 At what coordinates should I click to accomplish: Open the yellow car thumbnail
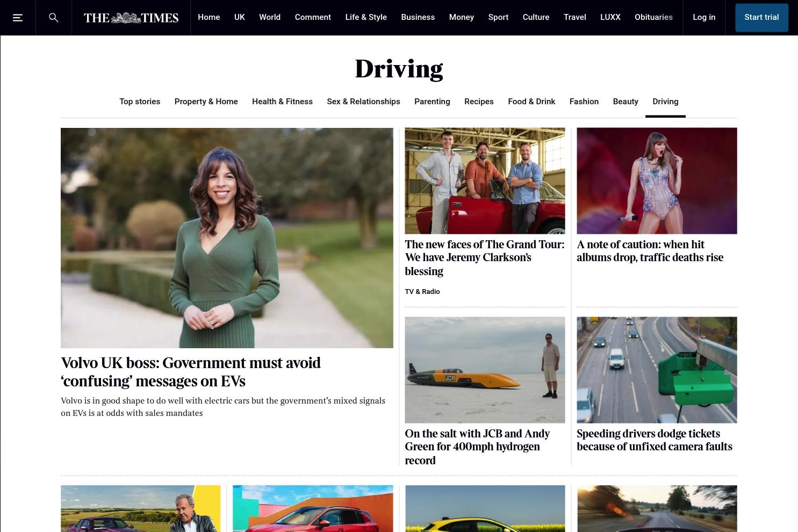coord(485,508)
